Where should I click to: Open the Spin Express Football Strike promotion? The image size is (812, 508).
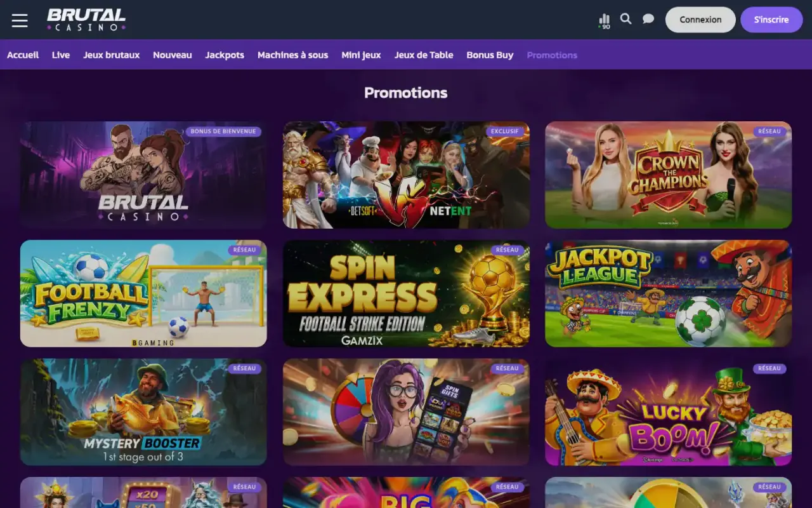tap(406, 293)
